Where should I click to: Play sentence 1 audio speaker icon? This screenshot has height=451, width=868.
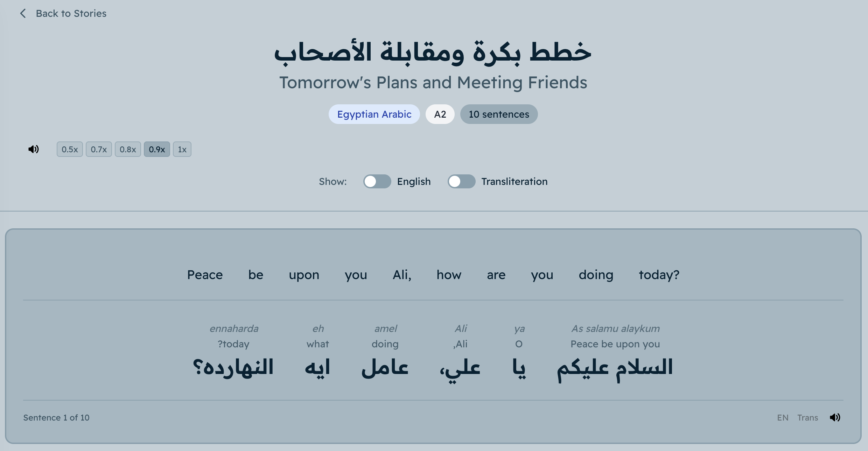coord(835,417)
